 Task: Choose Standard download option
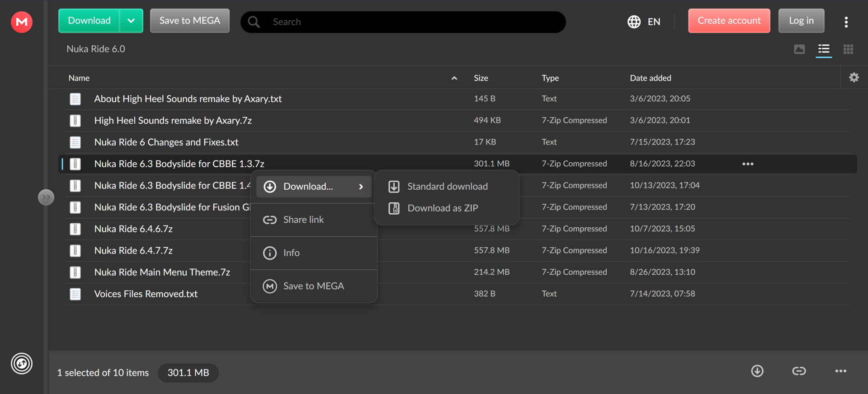pos(447,187)
